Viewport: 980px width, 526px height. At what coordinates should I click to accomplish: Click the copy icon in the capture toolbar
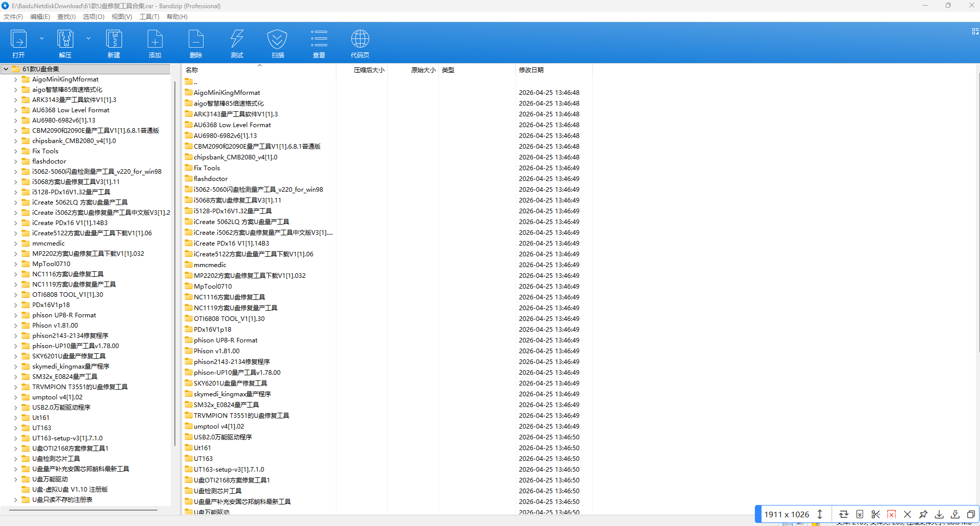click(x=971, y=514)
